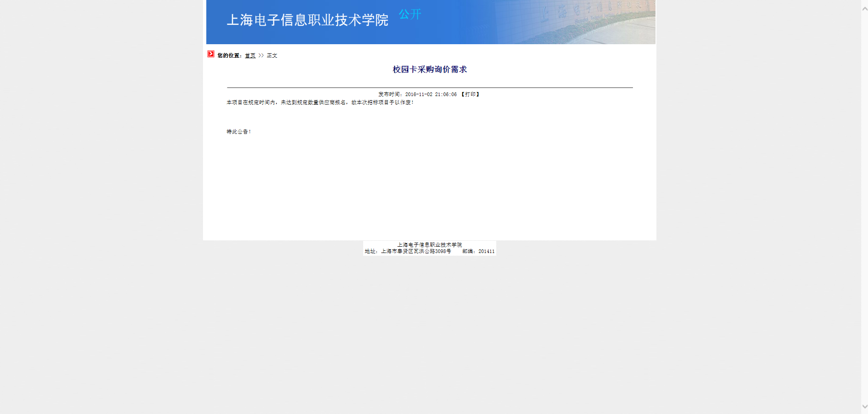
Task: Open the 首页 breadcrumb link
Action: (250, 55)
